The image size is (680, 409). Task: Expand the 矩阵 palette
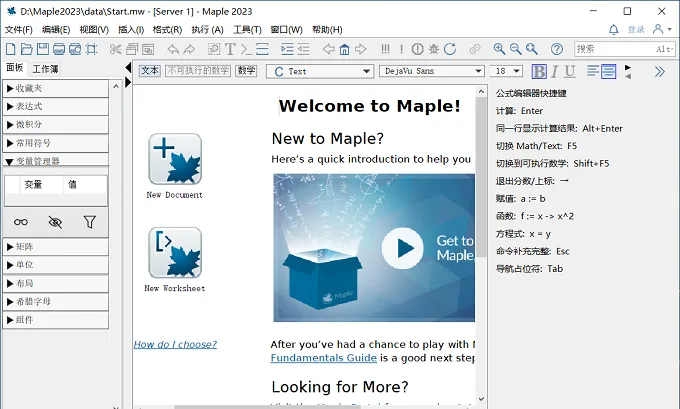[56, 247]
